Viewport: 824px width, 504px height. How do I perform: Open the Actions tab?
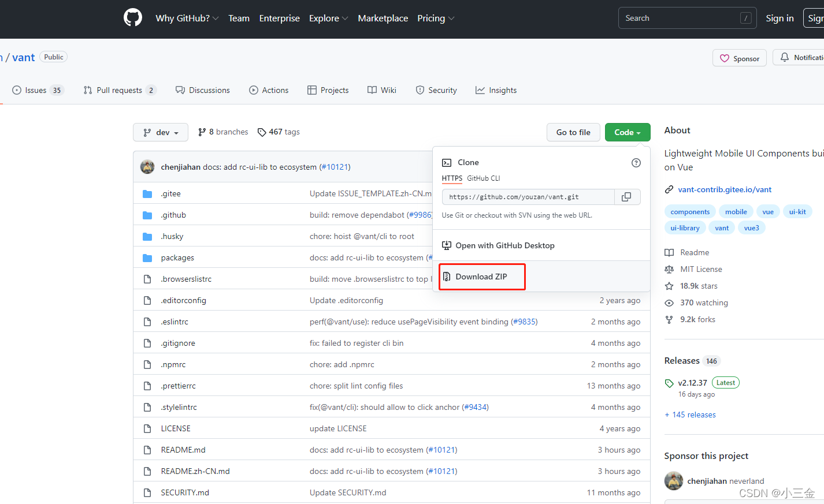(269, 91)
